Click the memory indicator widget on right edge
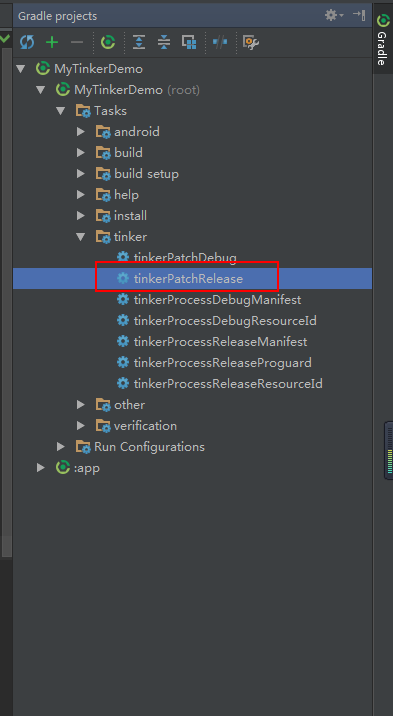Screen dimensions: 393x716 [x=389, y=450]
